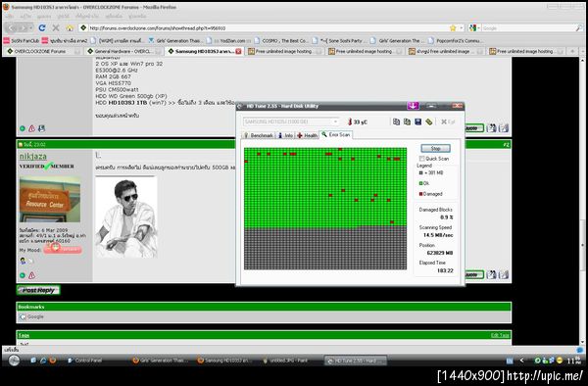Open Control Panel taskbar button
Viewport: 588px width, 386px height.
click(84, 361)
